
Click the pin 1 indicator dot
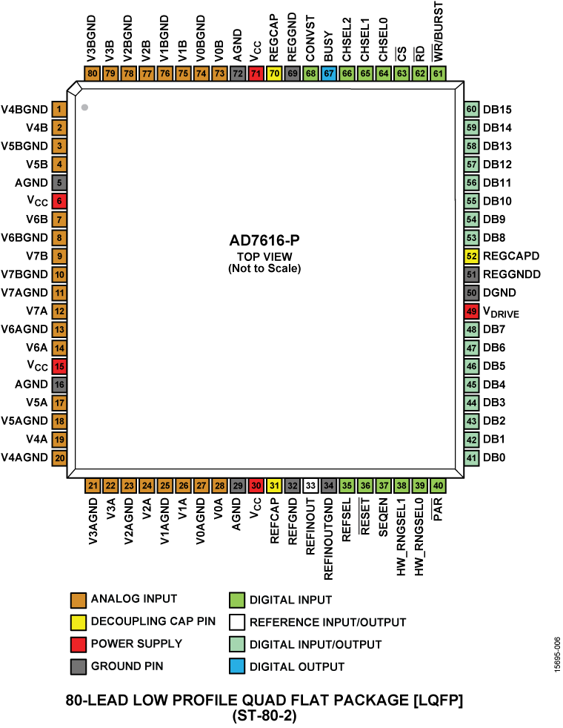tap(85, 107)
